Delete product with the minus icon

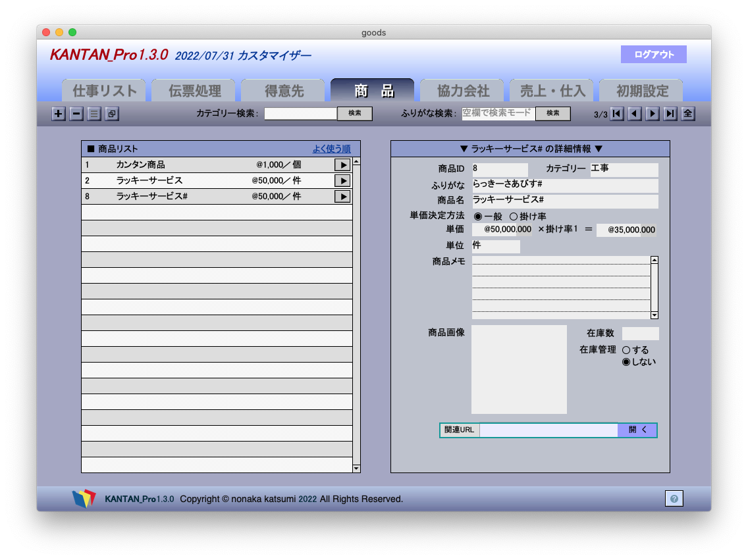tap(76, 113)
